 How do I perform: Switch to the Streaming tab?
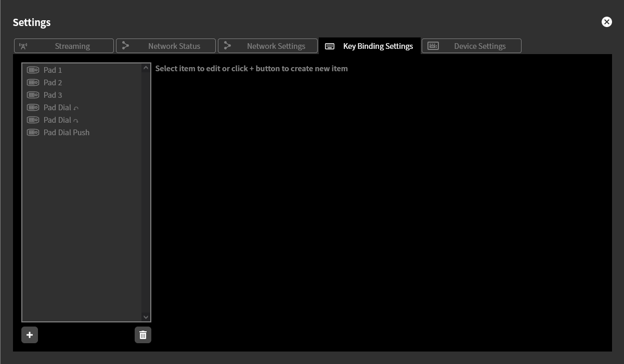[x=63, y=46]
